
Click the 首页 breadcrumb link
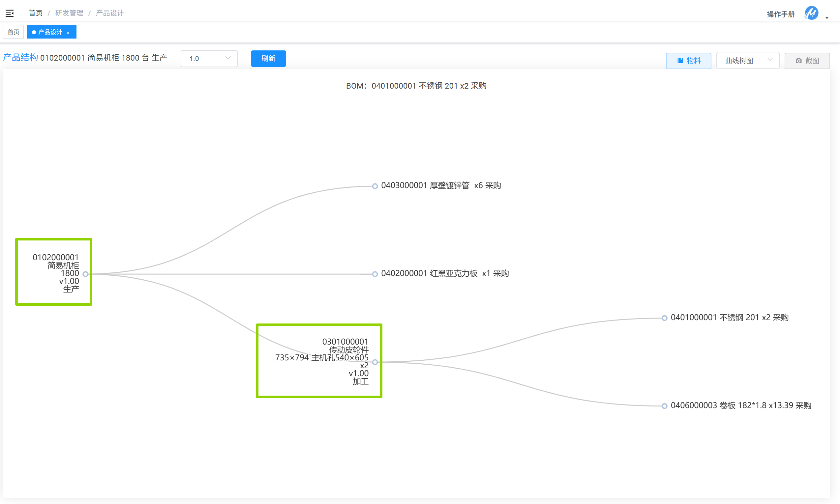(x=35, y=13)
